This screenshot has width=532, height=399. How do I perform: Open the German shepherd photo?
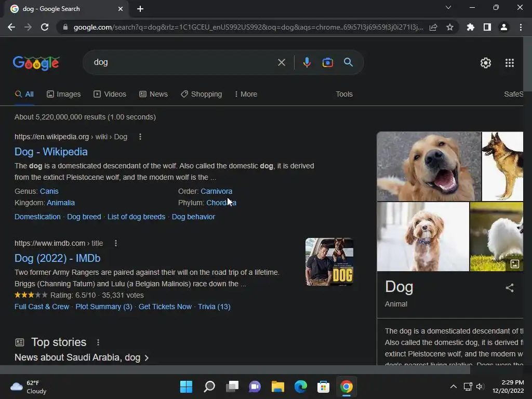502,166
